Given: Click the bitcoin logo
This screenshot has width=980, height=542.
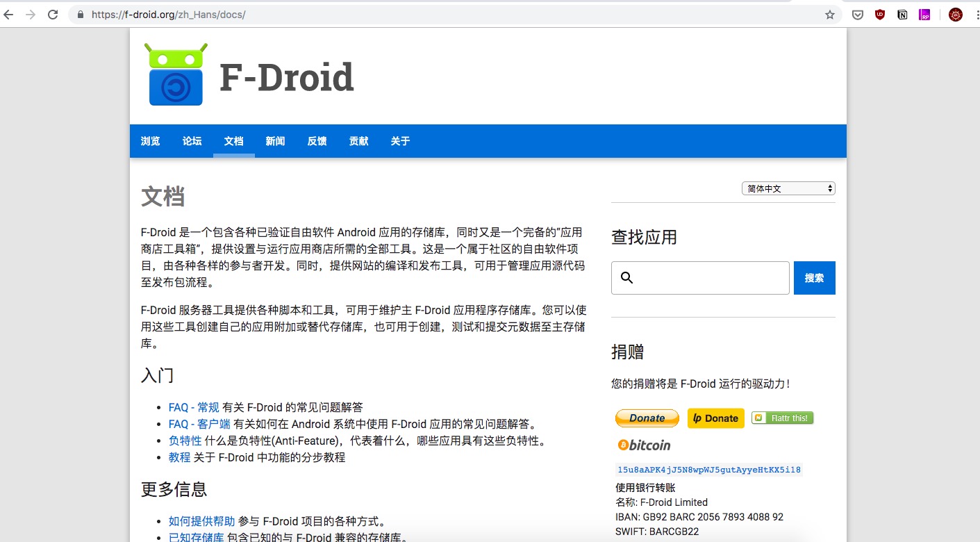Looking at the screenshot, I should 644,445.
